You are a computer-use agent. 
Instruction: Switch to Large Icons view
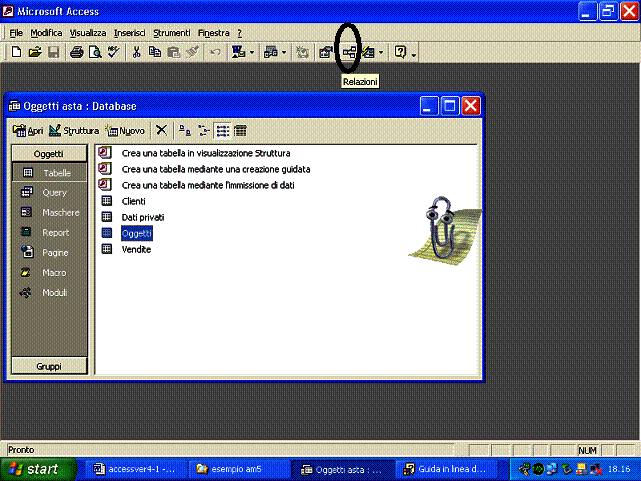(185, 131)
